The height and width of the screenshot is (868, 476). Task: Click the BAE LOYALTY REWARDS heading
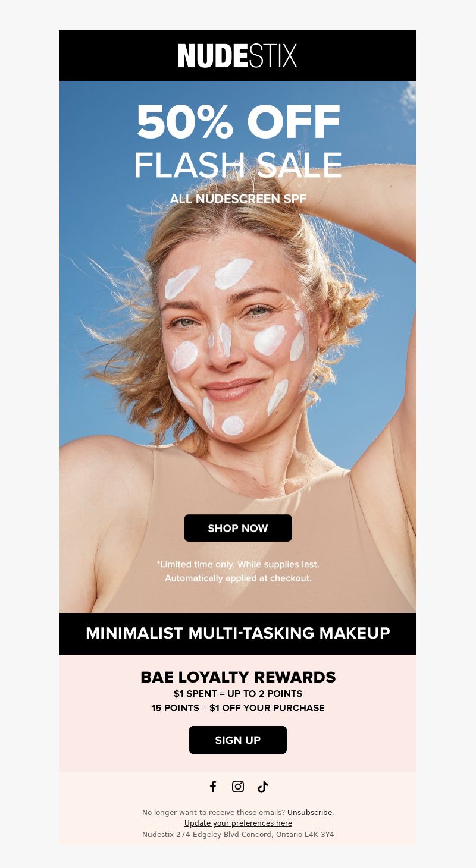[x=238, y=677]
